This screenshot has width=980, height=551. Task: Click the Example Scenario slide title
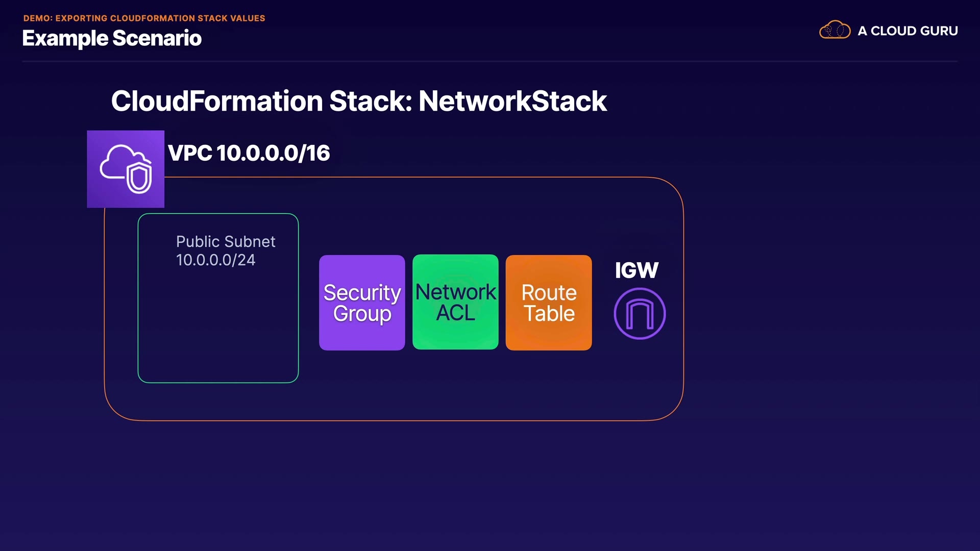pyautogui.click(x=112, y=38)
